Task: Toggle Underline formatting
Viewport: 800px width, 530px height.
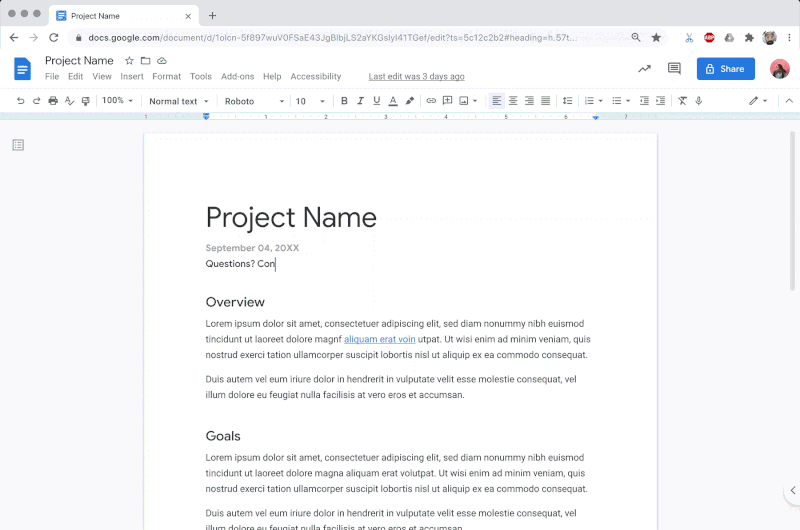Action: coord(377,101)
